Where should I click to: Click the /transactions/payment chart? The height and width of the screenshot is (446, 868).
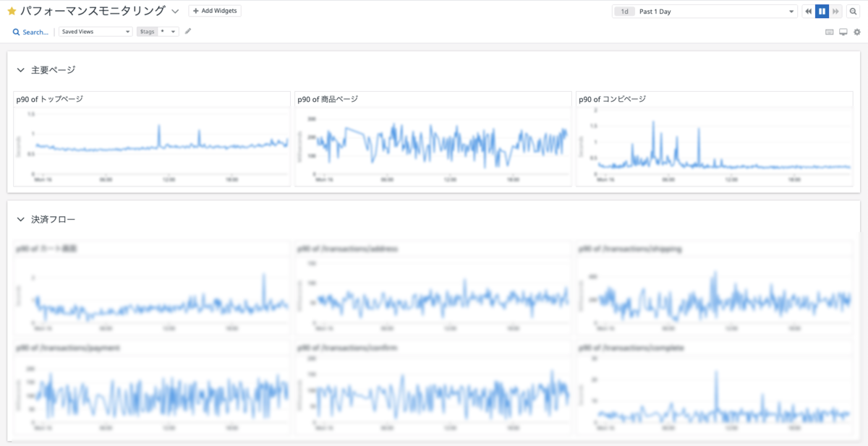(153, 395)
